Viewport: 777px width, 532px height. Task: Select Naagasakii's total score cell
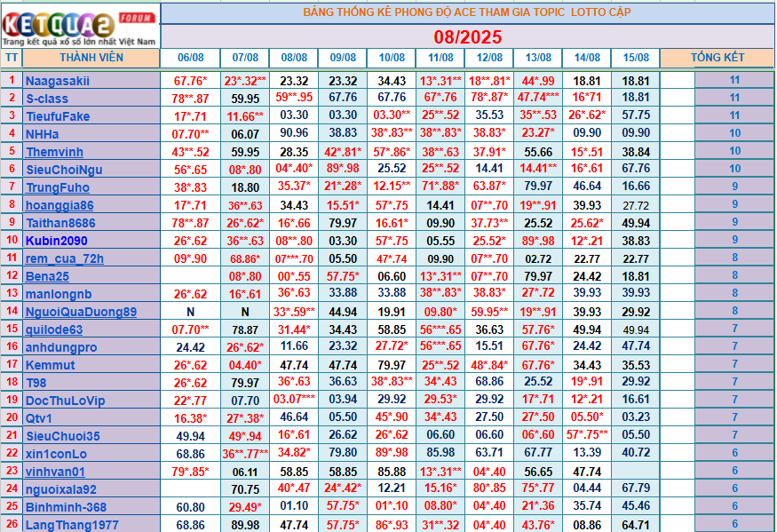tap(734, 81)
